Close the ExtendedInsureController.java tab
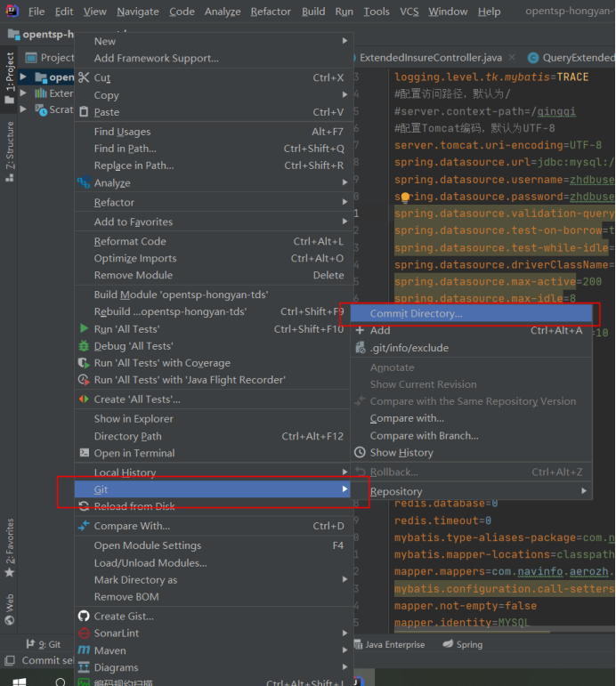Viewport: 616px width, 686px height. pyautogui.click(x=512, y=57)
